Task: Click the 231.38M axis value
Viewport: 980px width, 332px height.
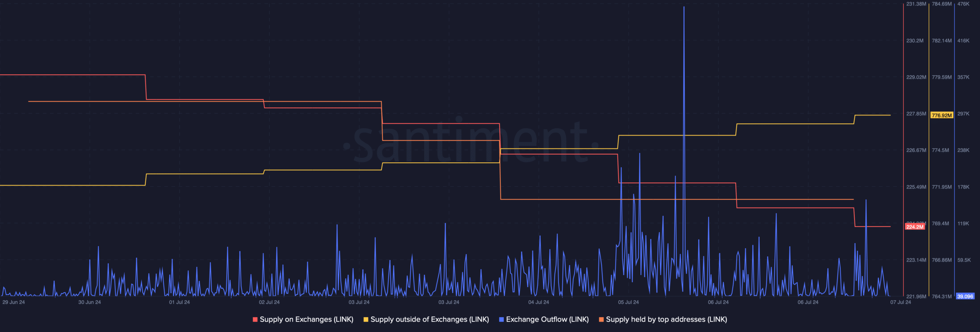Action: click(x=916, y=4)
